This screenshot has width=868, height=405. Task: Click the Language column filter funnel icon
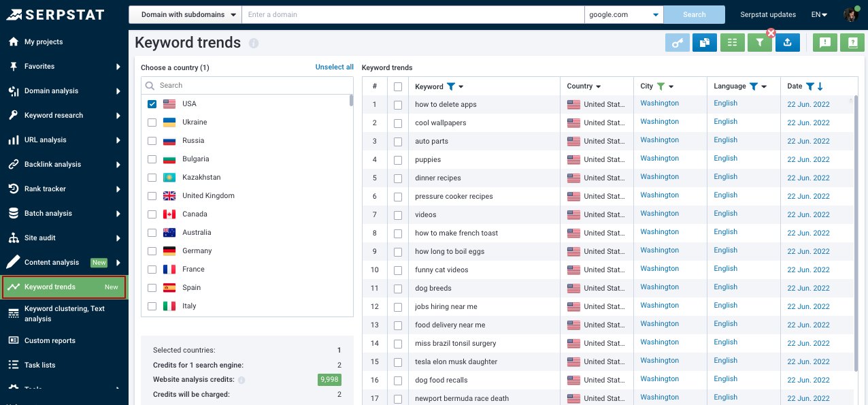pyautogui.click(x=754, y=86)
